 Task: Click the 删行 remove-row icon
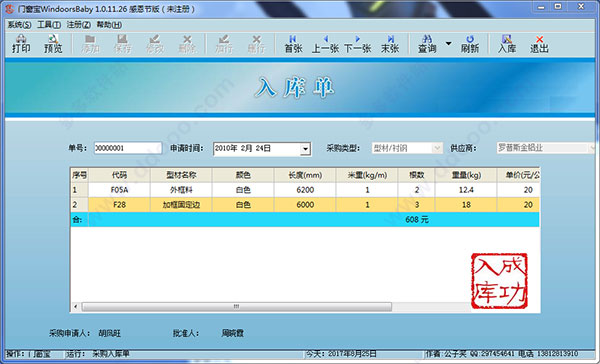[256, 44]
